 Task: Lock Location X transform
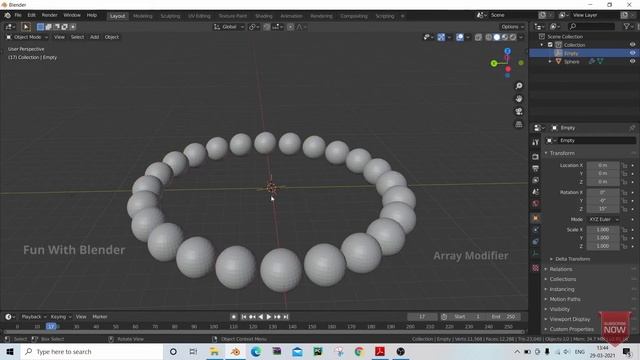[624, 165]
